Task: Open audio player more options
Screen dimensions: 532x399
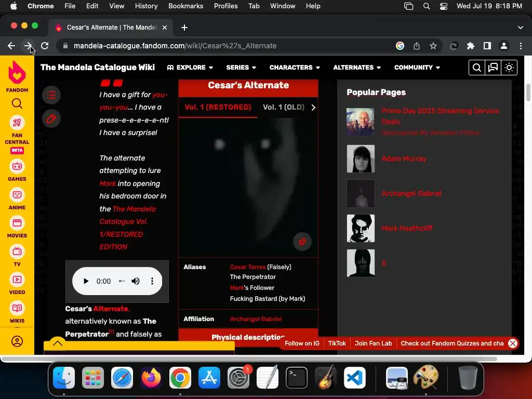Action: pyautogui.click(x=152, y=281)
